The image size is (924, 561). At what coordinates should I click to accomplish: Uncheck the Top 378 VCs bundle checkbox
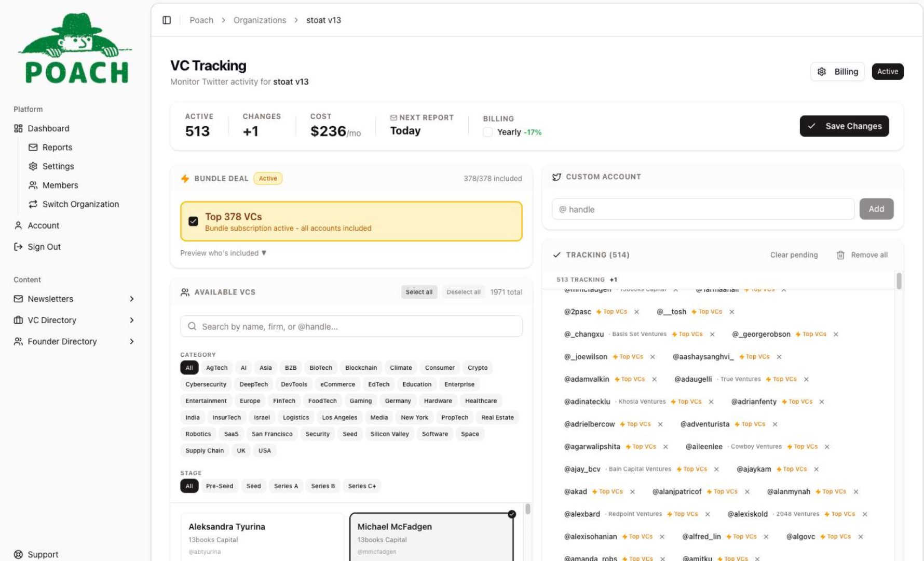click(x=193, y=221)
